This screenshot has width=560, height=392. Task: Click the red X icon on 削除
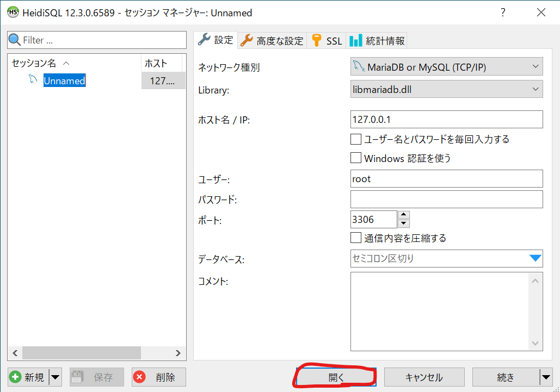point(139,377)
